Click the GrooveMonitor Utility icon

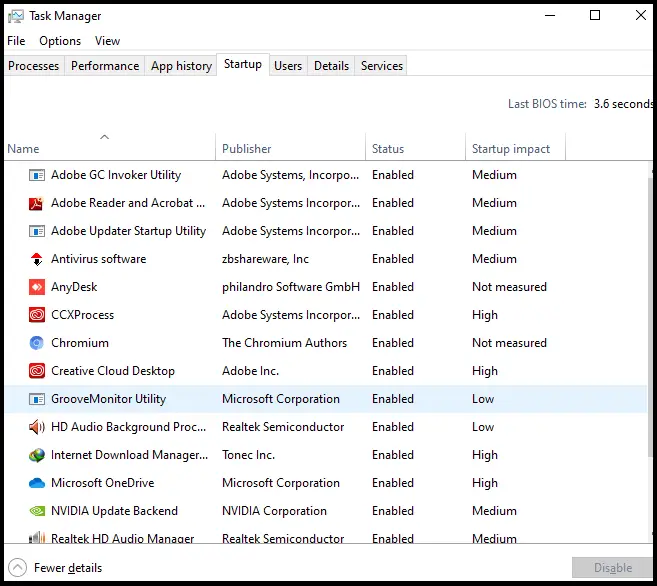(37, 399)
